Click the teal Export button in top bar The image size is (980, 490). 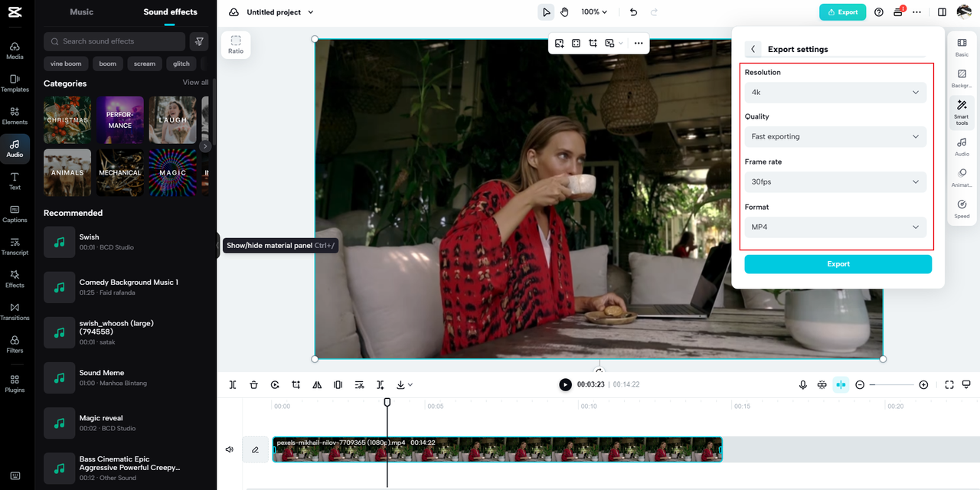842,12
